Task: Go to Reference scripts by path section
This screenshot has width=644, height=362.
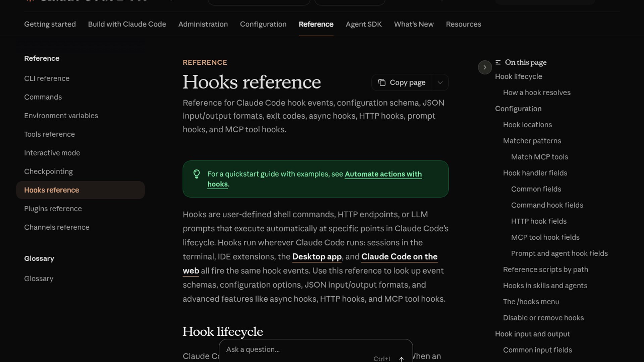Action: pos(545,269)
